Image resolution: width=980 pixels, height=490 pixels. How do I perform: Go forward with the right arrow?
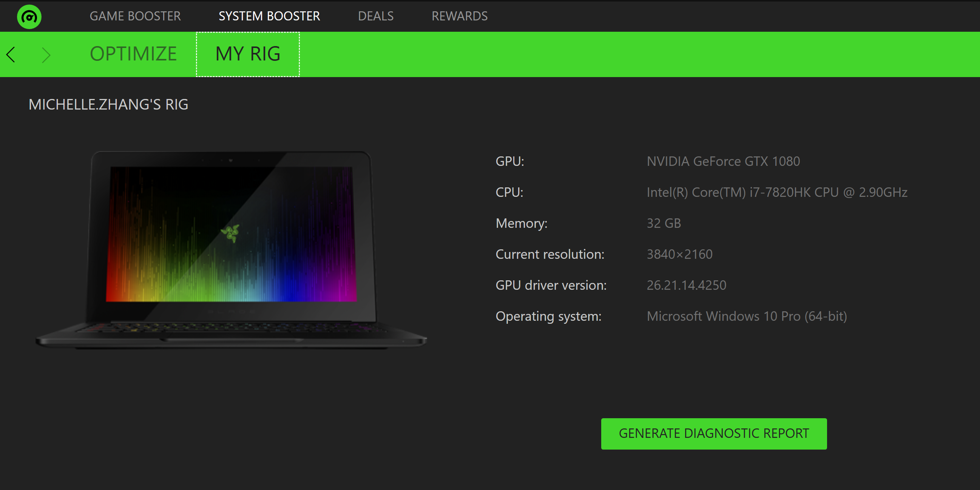(46, 55)
